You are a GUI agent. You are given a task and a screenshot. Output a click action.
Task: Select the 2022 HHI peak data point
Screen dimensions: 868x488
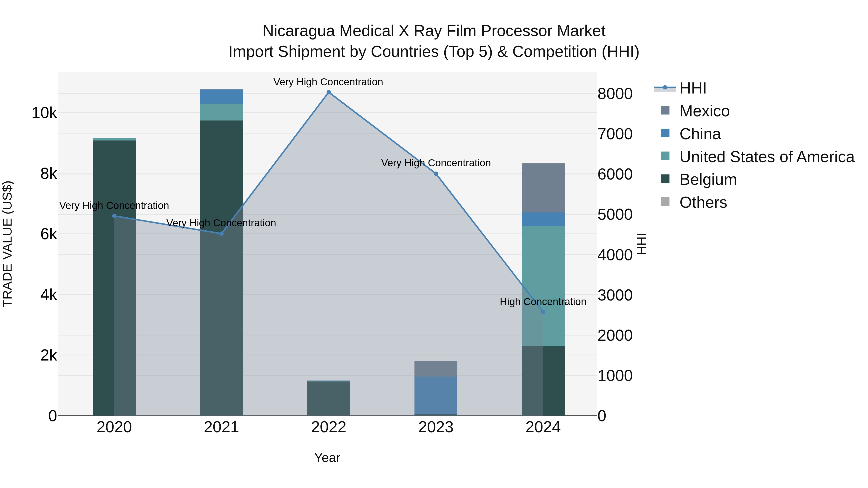[329, 92]
